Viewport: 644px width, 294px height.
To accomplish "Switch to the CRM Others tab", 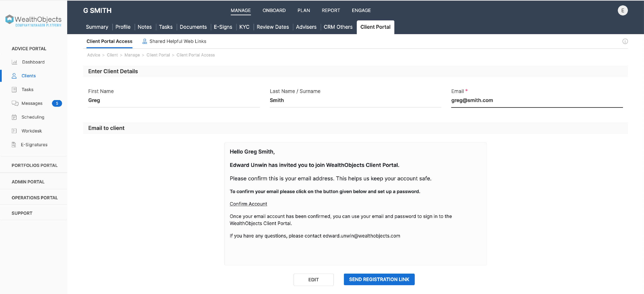I will [x=338, y=27].
